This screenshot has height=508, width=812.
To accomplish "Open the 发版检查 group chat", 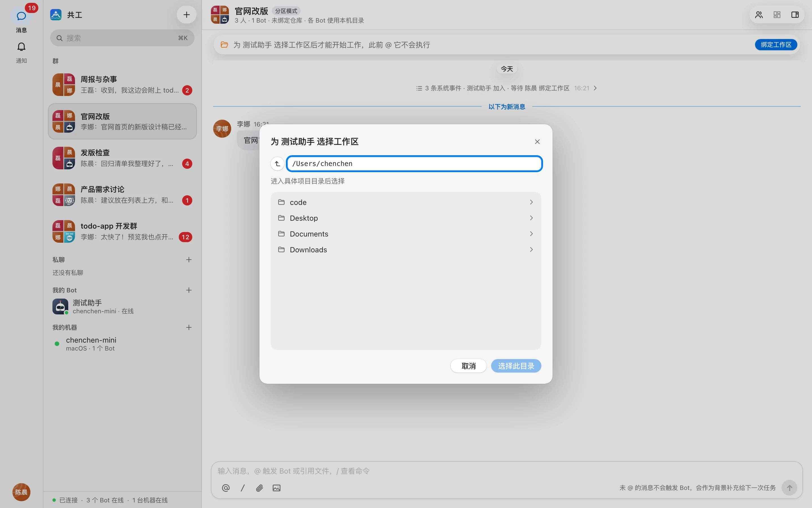I will click(x=122, y=158).
